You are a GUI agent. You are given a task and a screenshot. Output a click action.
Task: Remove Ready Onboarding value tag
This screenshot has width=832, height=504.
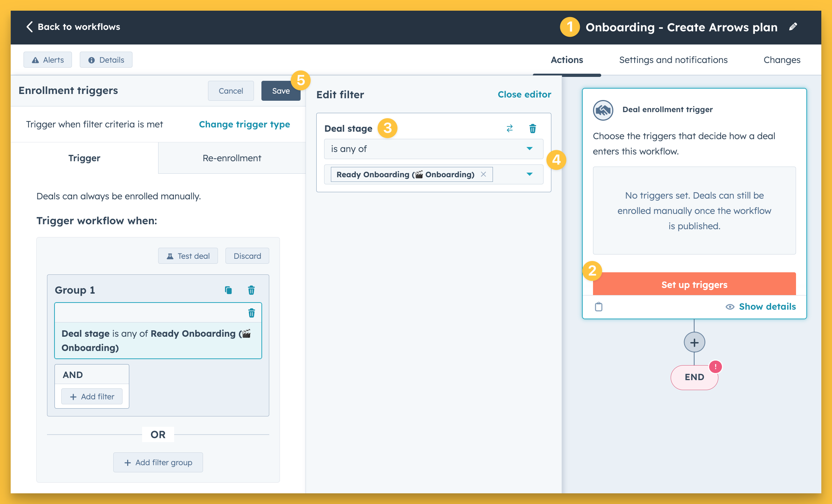point(483,174)
